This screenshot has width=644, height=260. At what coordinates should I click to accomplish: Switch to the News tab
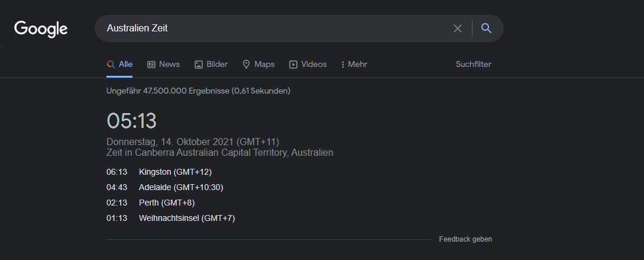[169, 65]
